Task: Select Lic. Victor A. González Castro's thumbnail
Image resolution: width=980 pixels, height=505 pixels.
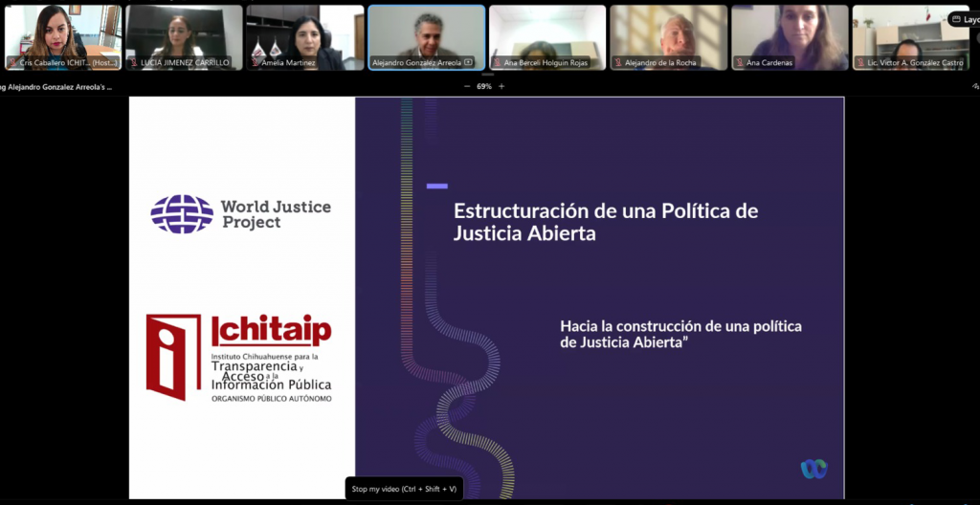Action: tap(911, 37)
